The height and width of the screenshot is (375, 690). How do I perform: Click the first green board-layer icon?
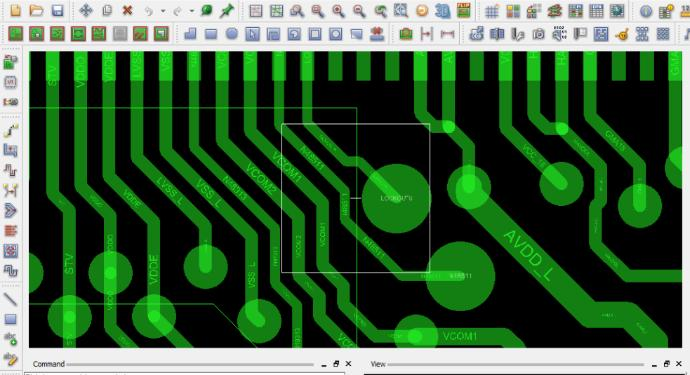click(x=16, y=34)
